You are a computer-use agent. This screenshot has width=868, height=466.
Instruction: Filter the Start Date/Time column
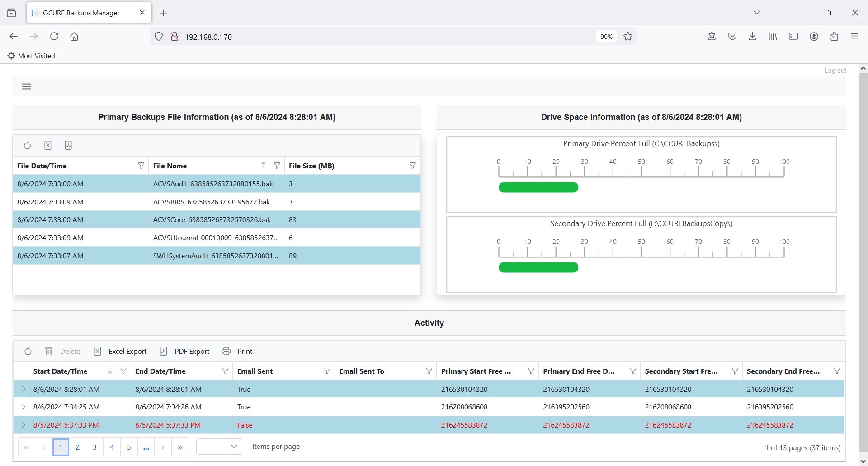[123, 371]
